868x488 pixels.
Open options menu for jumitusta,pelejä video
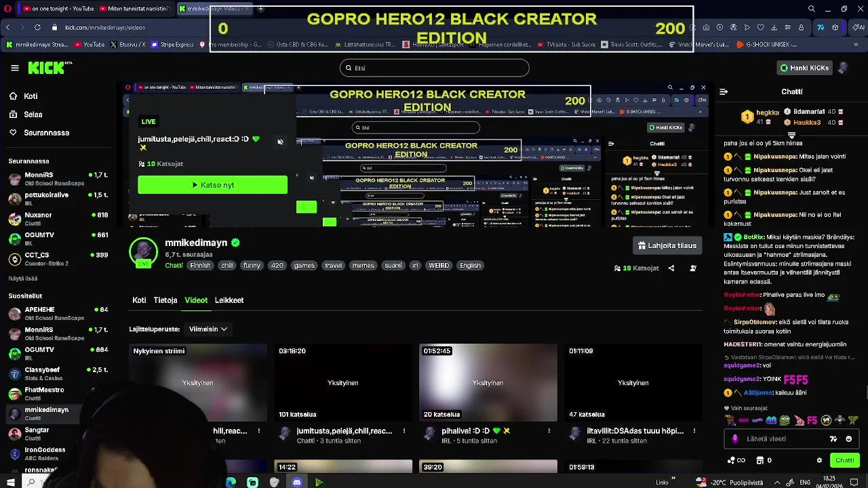[404, 431]
